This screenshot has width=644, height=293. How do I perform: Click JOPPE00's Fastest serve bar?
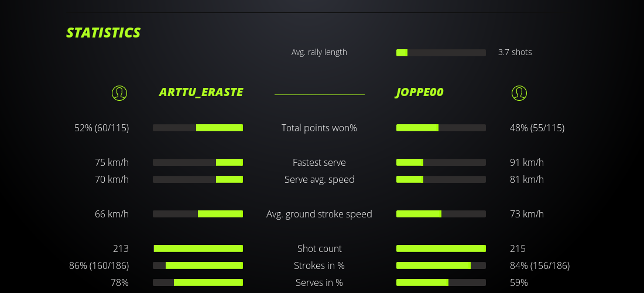tap(441, 162)
